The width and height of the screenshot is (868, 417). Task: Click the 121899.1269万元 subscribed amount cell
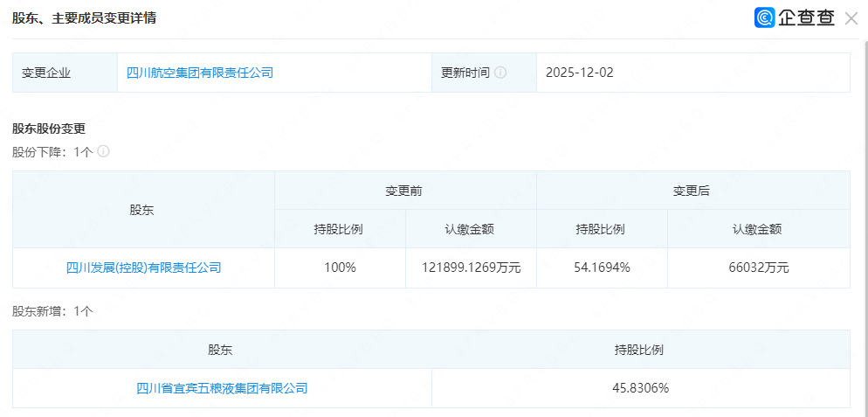471,268
